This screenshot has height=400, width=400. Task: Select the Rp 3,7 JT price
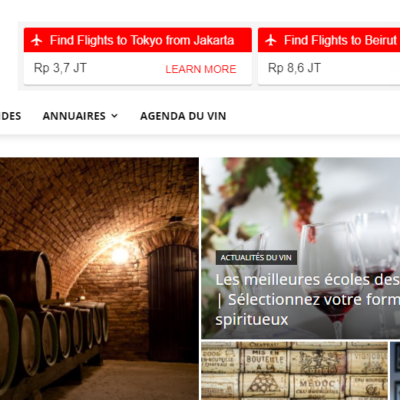click(x=60, y=68)
